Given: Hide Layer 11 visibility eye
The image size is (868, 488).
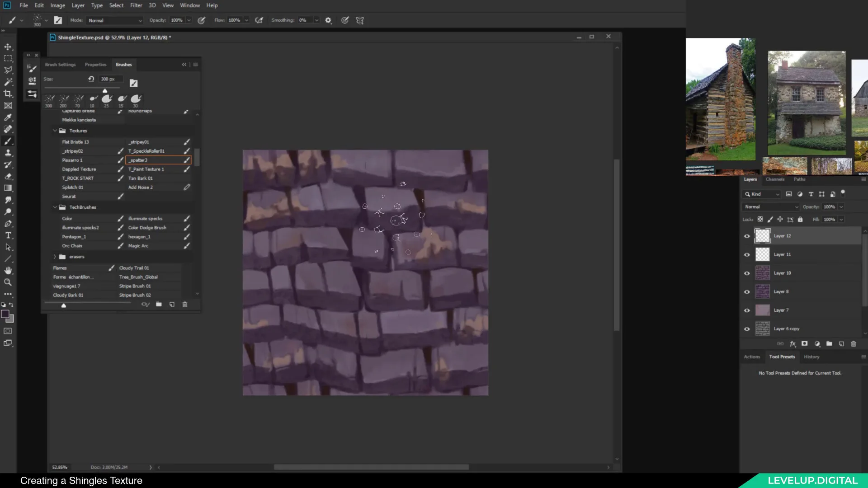Looking at the screenshot, I should pyautogui.click(x=747, y=254).
